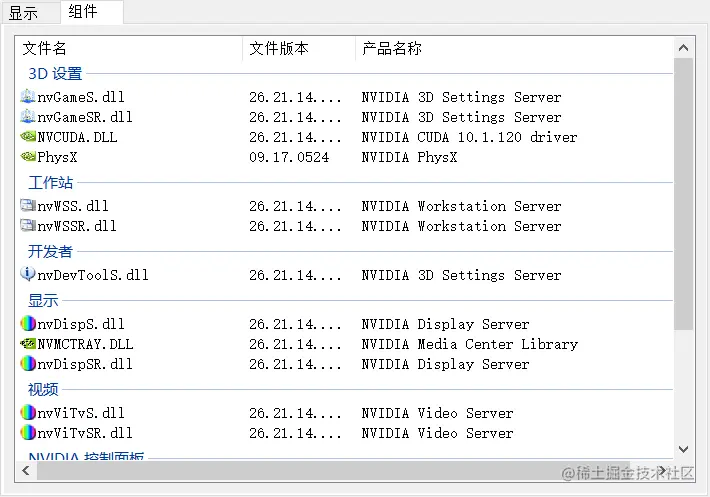The width and height of the screenshot is (710, 497).
Task: Click the vertical scrollbar up arrow
Action: pyautogui.click(x=684, y=48)
